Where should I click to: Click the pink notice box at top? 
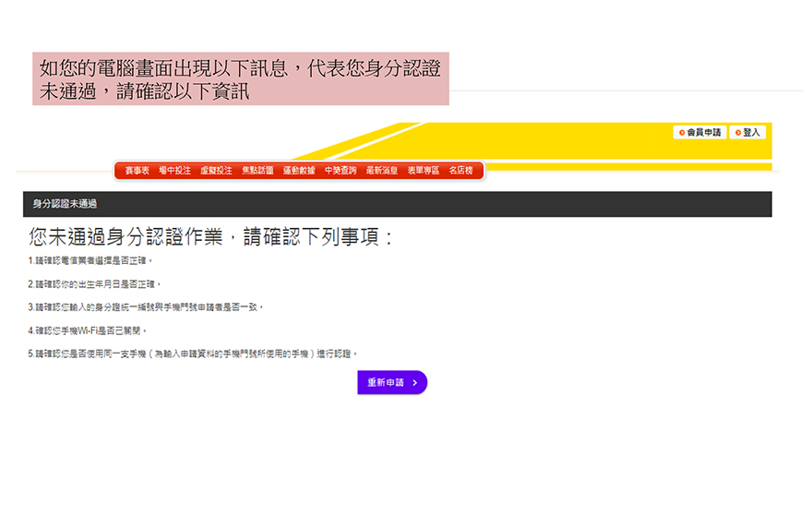(x=241, y=78)
